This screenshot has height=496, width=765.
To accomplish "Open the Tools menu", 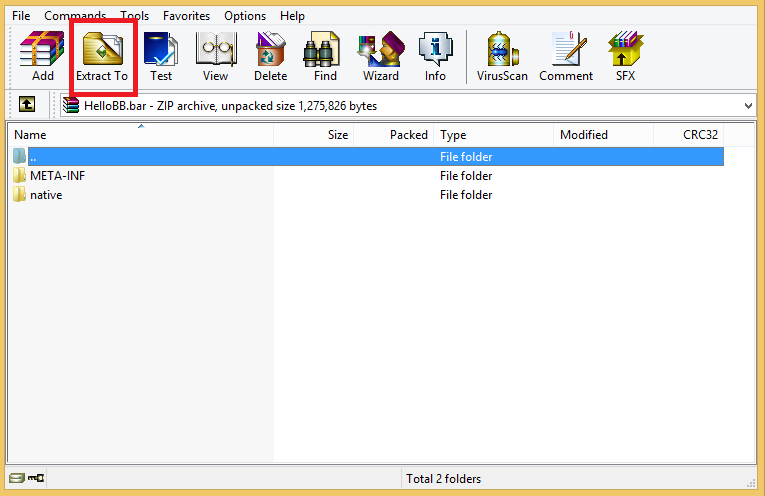I will pos(134,16).
